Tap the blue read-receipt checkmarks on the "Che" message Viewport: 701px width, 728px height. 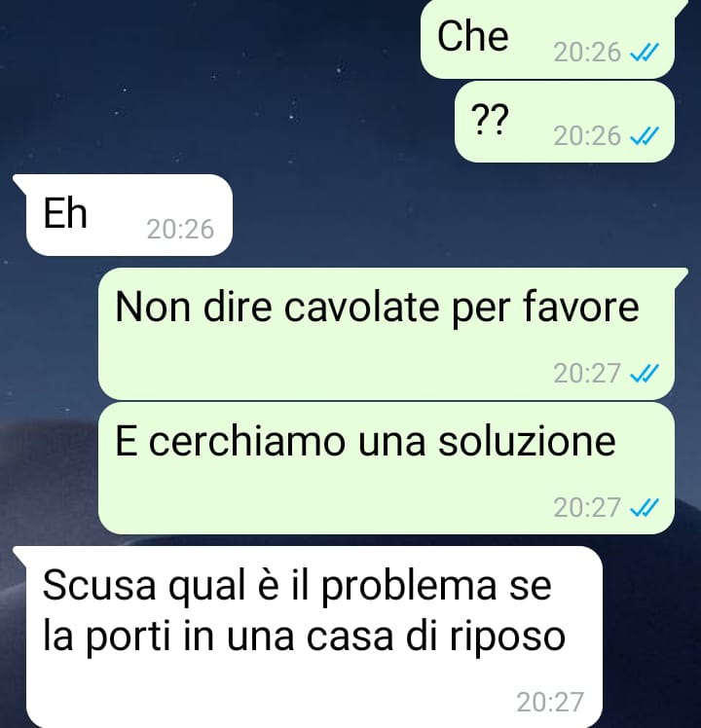pos(645,52)
